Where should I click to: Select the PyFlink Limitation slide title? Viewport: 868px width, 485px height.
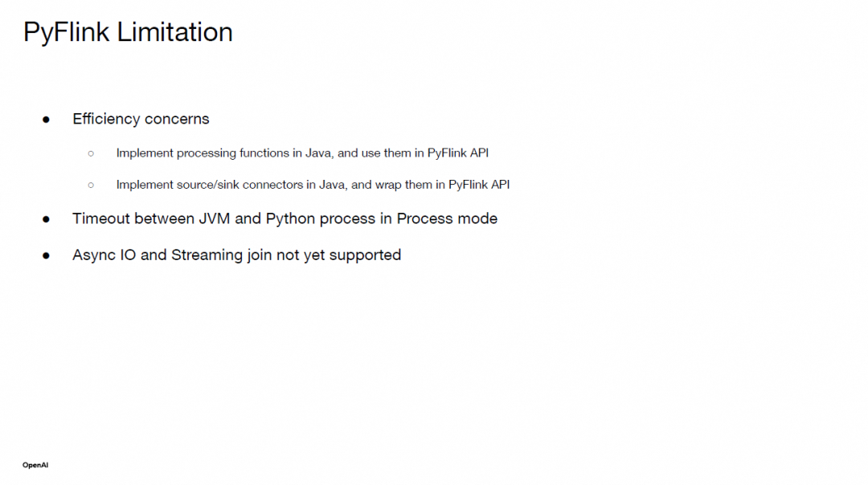click(128, 32)
